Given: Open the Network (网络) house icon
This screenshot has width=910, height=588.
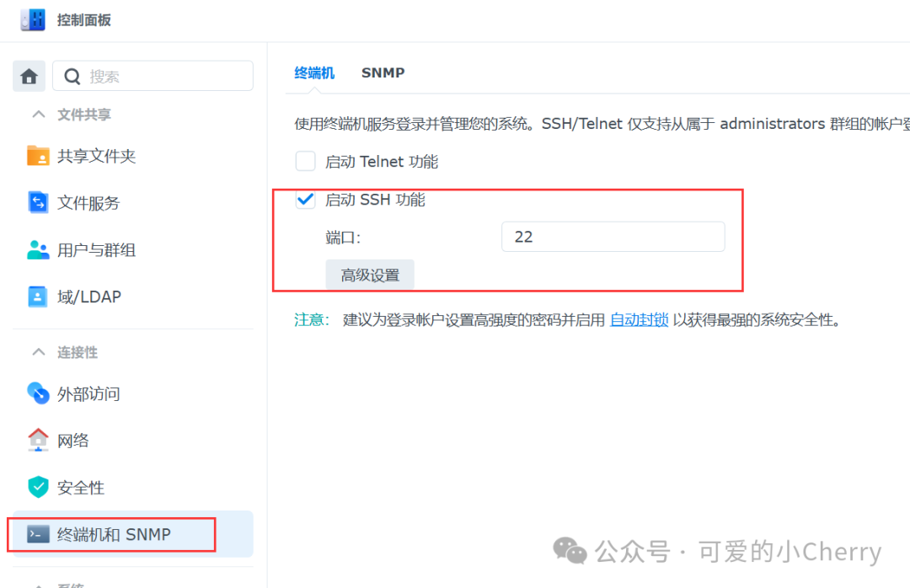Looking at the screenshot, I should (x=38, y=440).
